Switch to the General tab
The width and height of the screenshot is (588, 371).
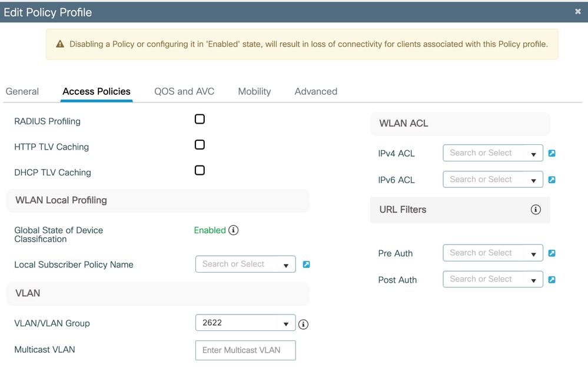click(x=22, y=91)
